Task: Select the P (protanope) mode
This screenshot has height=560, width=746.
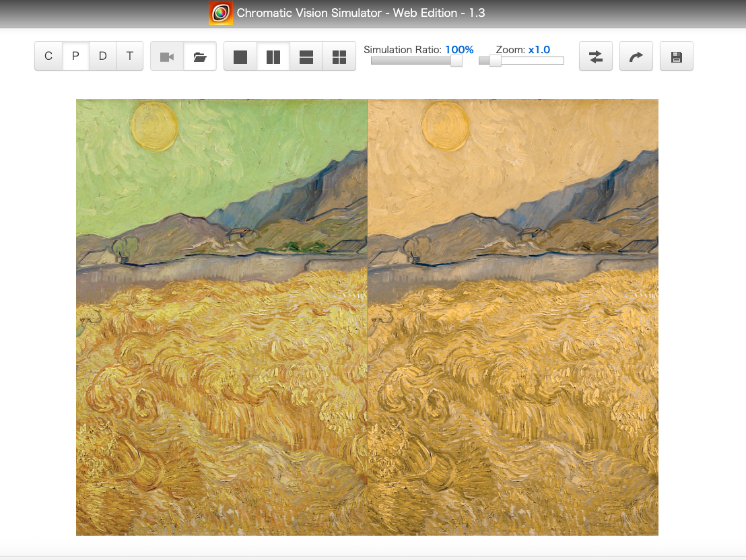Action: [75, 56]
